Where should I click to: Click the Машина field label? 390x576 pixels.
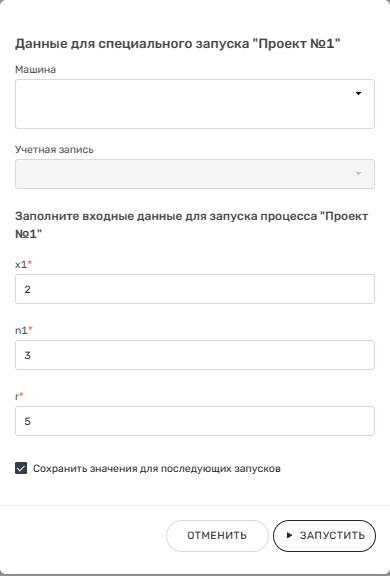pos(35,69)
